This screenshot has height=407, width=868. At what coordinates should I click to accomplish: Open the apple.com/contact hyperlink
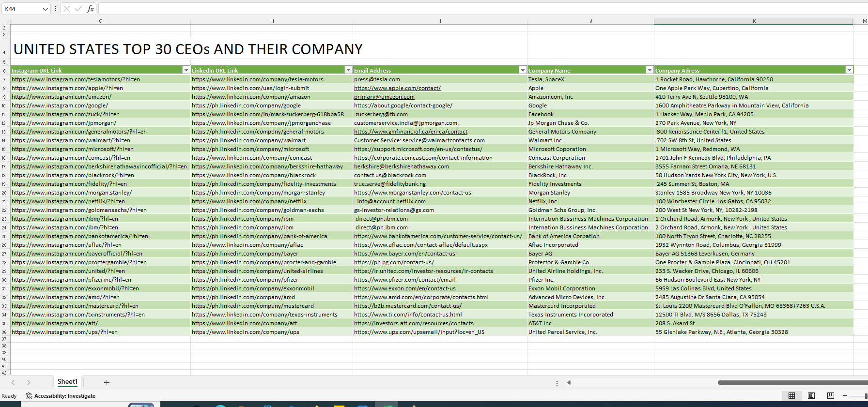397,88
